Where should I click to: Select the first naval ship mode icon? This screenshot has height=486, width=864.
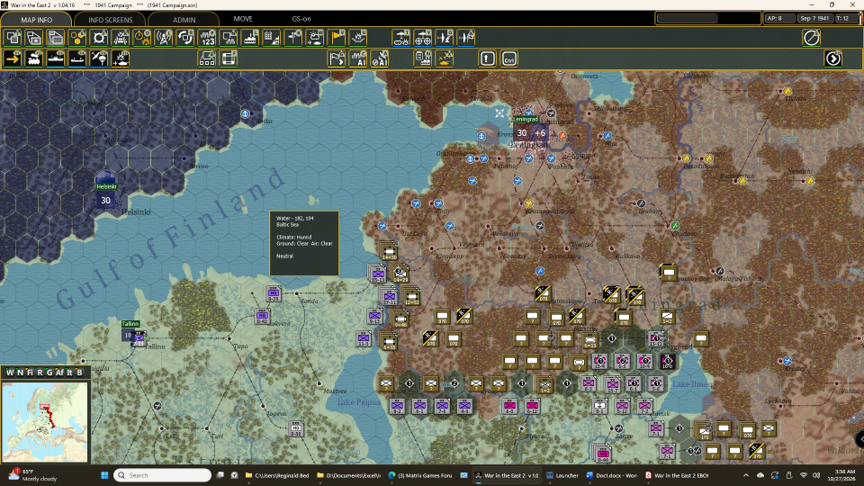click(56, 58)
